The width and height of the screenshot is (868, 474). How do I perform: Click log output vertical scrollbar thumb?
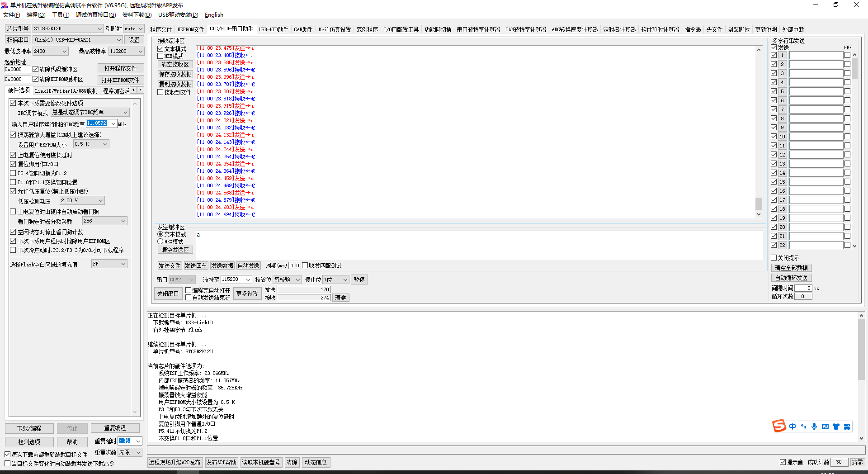point(861,350)
